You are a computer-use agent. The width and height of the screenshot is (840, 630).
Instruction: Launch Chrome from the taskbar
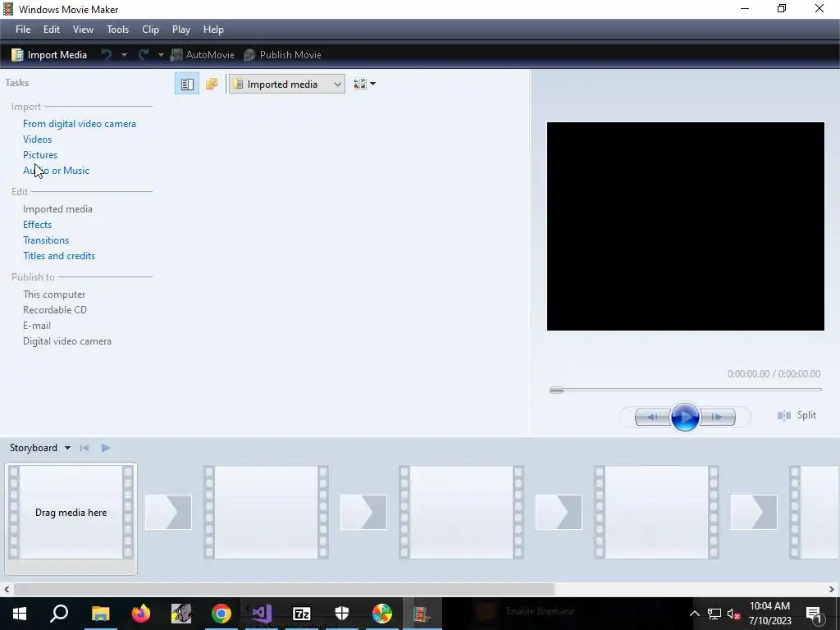coord(221,614)
